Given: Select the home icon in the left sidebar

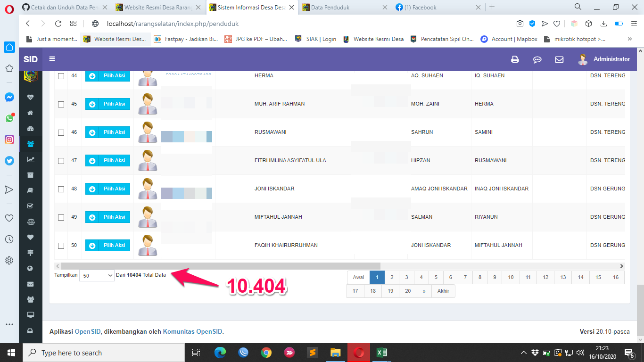Looking at the screenshot, I should click(x=30, y=113).
